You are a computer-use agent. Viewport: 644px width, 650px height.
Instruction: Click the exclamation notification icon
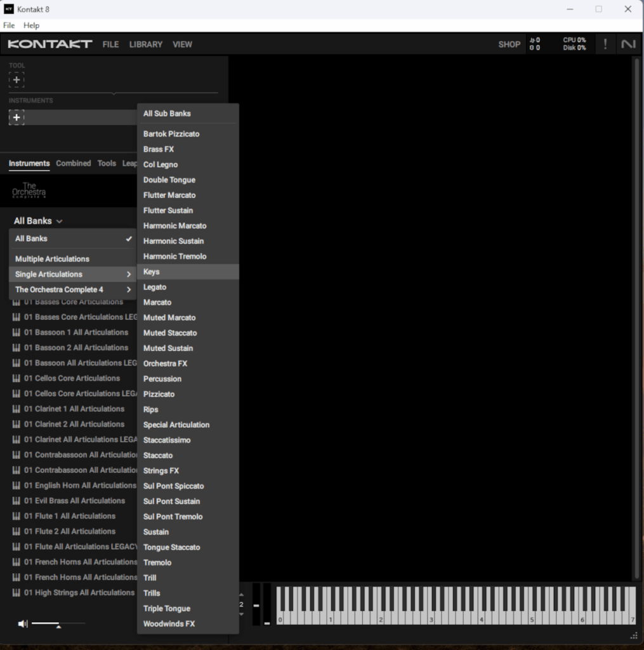coord(605,44)
